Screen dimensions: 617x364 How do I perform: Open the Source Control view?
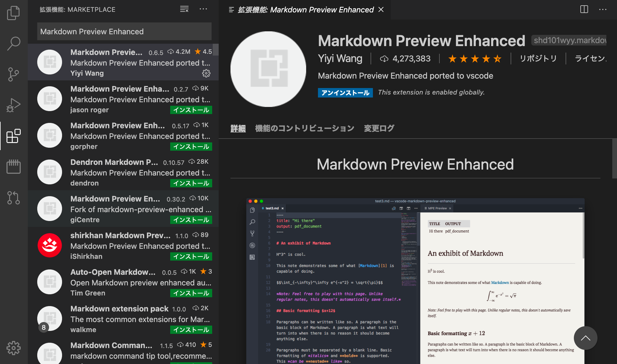pos(14,74)
